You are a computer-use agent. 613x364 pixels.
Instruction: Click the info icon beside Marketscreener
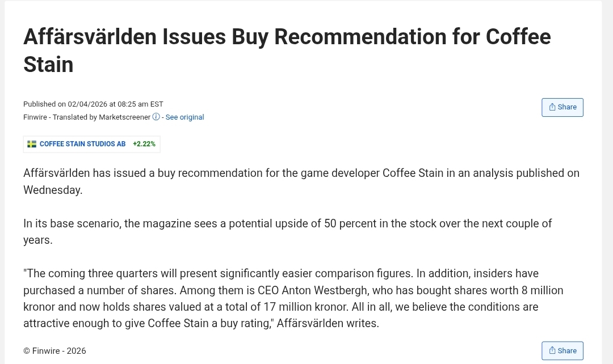pos(156,117)
